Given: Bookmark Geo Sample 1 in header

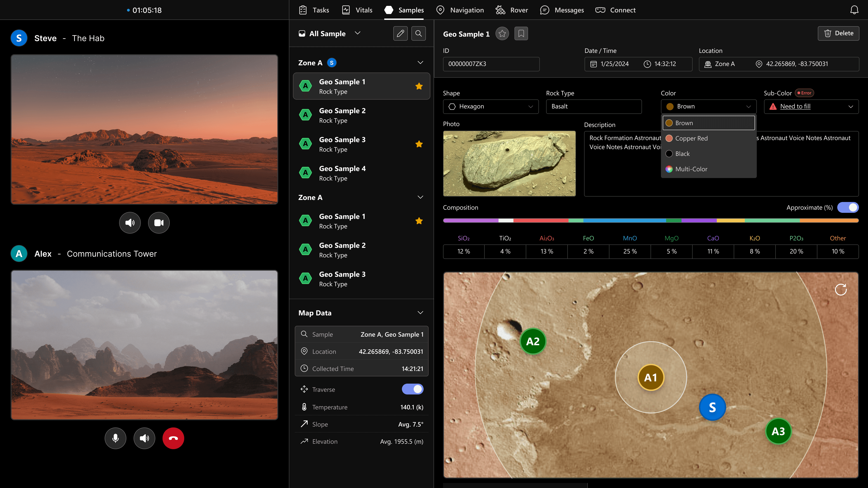Looking at the screenshot, I should 521,34.
